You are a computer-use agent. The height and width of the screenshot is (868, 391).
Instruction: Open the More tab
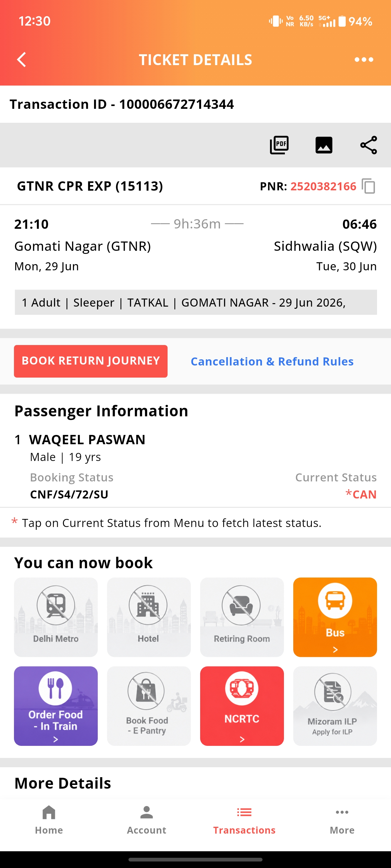pyautogui.click(x=342, y=820)
